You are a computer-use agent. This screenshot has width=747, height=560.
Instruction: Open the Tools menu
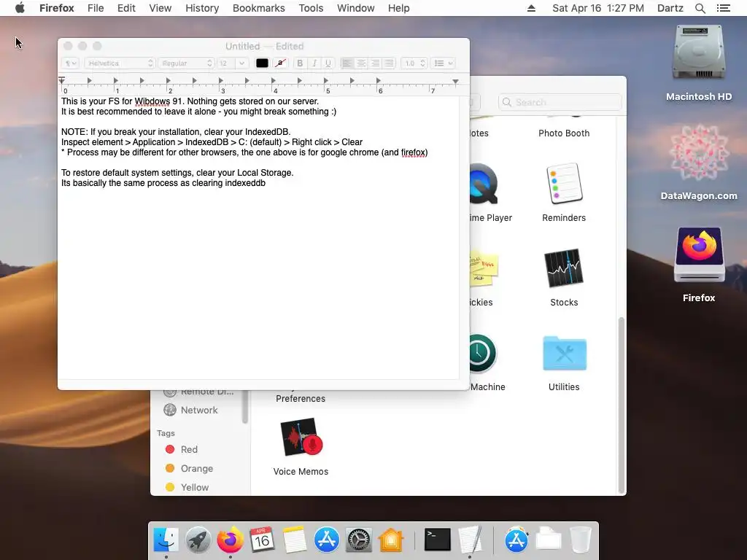[x=311, y=8]
